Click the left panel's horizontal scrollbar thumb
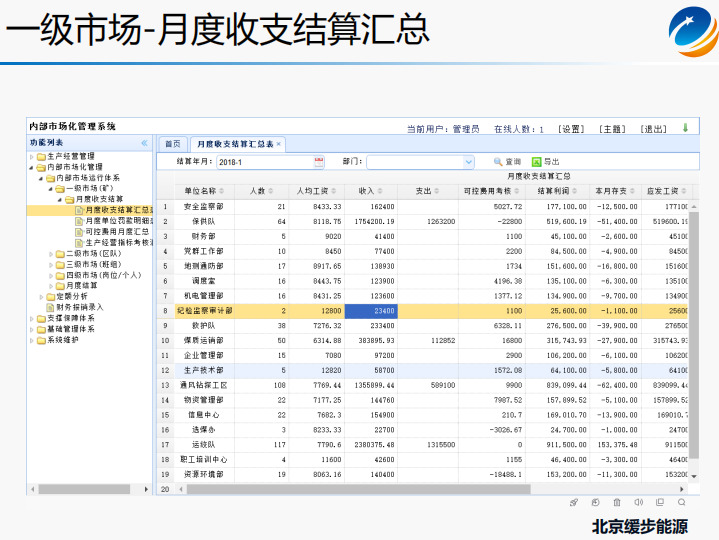 point(84,489)
